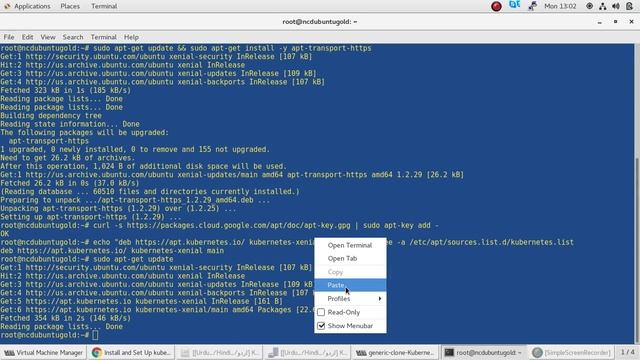Image resolution: width=640 pixels, height=360 pixels.
Task: Click 'deb https://apt.kubernetes.io/ kubernetes-xenial main' output
Action: point(112,251)
